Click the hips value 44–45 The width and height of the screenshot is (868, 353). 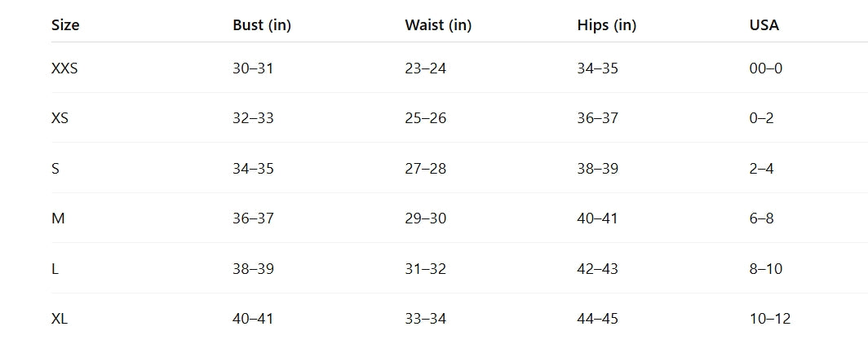click(597, 319)
